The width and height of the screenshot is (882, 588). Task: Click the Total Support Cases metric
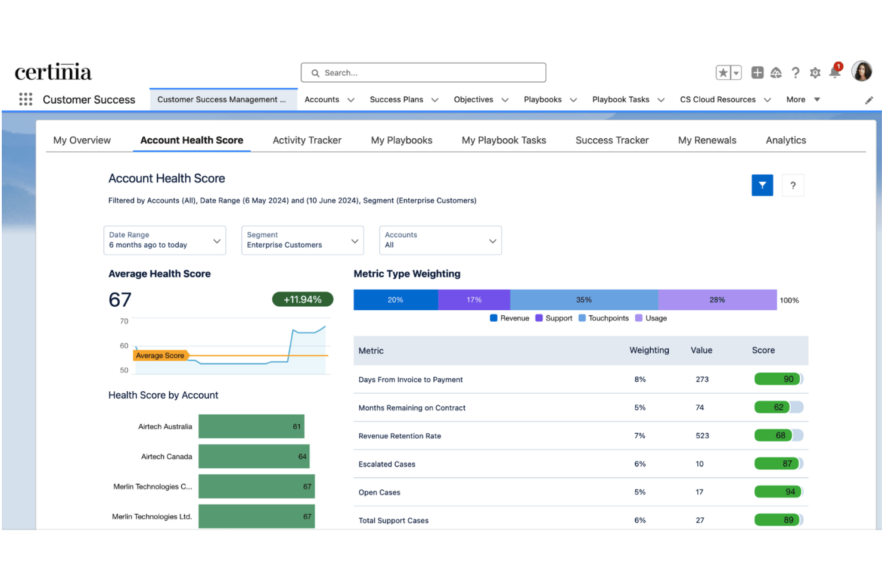393,521
